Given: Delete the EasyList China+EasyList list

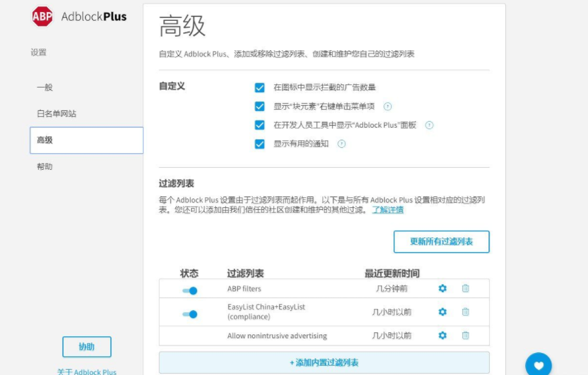Looking at the screenshot, I should tap(465, 311).
